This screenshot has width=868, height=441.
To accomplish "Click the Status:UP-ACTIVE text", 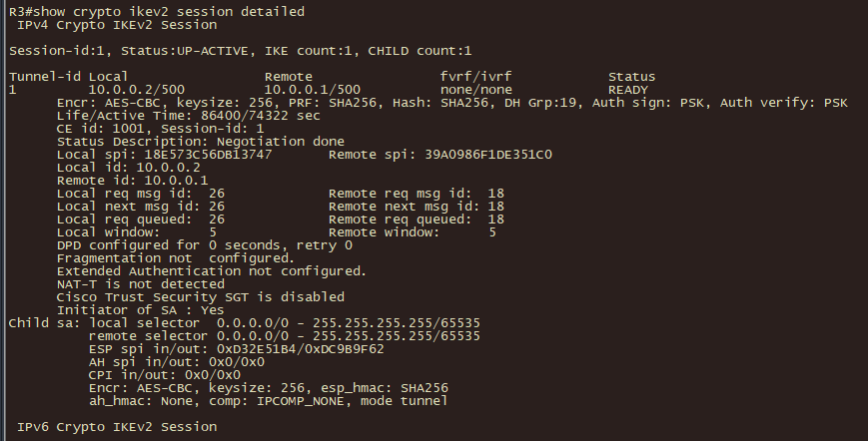I will click(x=185, y=51).
